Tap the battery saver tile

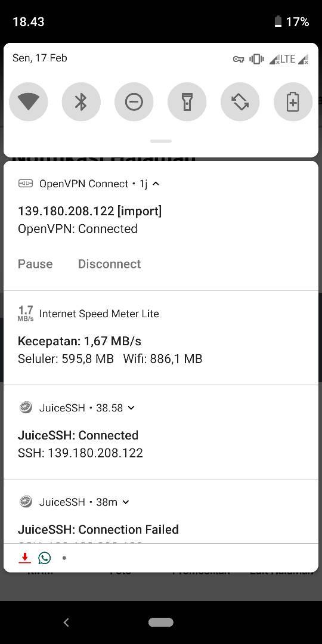pos(293,102)
